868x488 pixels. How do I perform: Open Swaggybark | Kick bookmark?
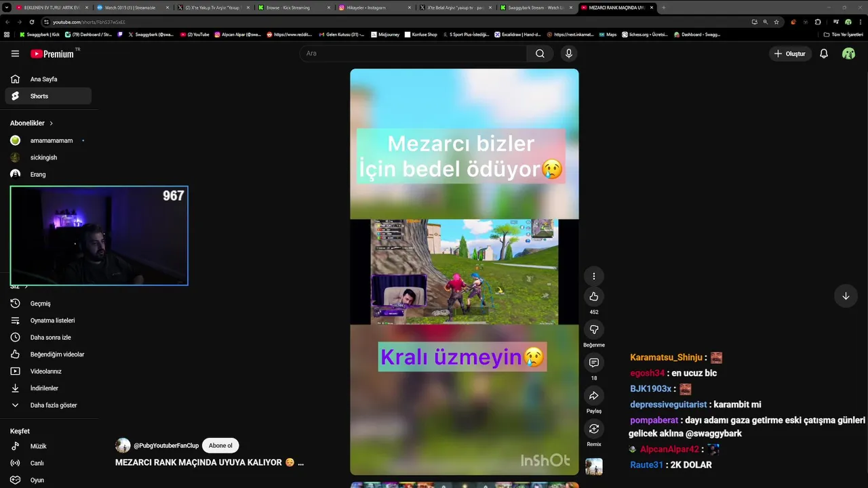click(x=39, y=35)
